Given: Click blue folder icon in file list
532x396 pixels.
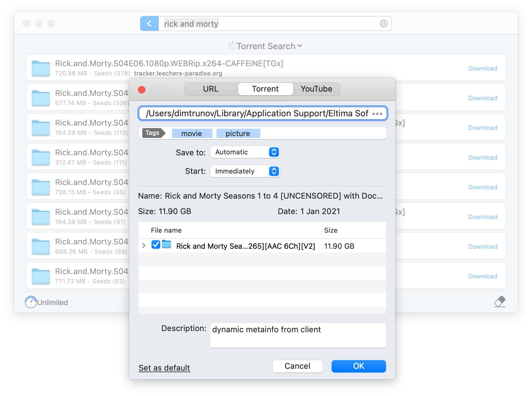Looking at the screenshot, I should click(166, 244).
